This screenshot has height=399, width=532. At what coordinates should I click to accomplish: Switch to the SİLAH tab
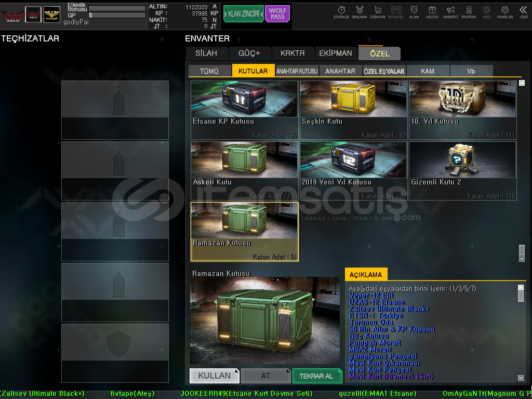(x=206, y=54)
